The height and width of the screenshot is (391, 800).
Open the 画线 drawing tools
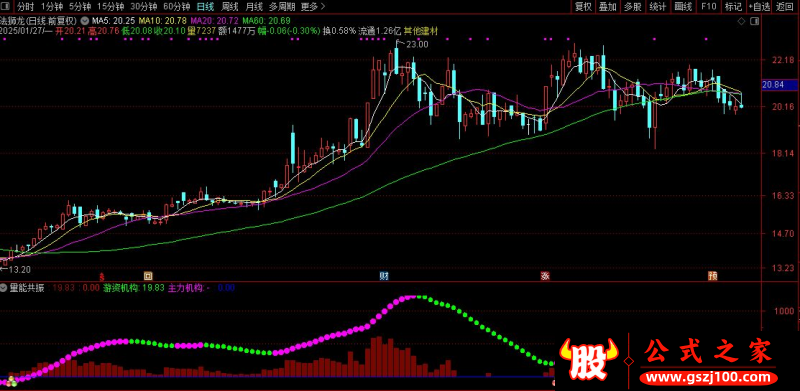click(x=683, y=7)
